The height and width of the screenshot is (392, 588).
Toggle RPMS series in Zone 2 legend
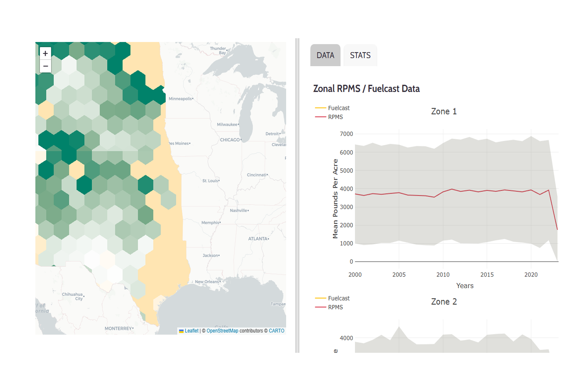[x=335, y=307]
